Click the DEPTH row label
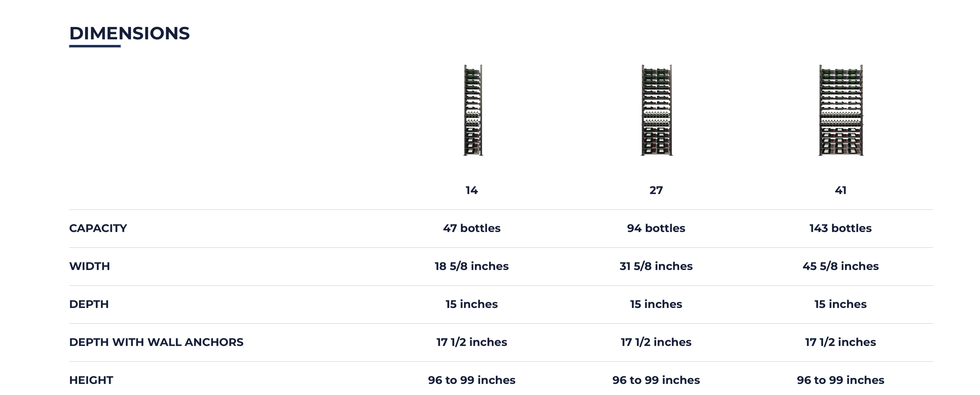The height and width of the screenshot is (395, 980). [x=89, y=304]
